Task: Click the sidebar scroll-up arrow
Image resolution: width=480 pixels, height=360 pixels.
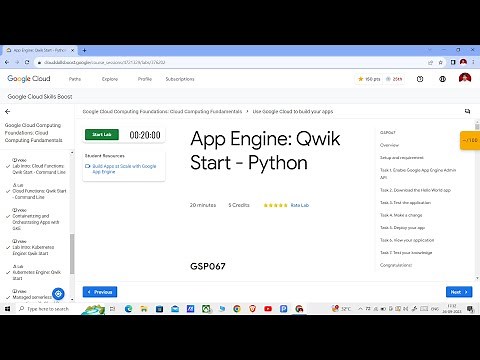Action: click(x=72, y=153)
